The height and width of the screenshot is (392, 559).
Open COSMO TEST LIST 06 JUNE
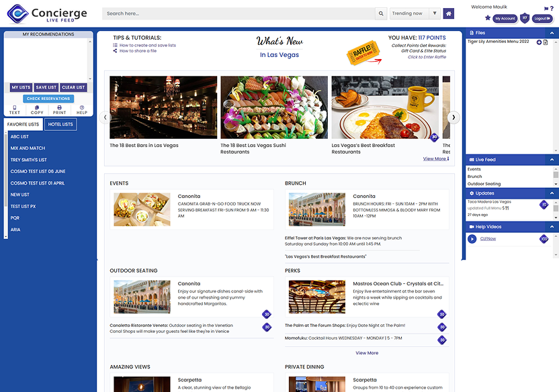[38, 171]
